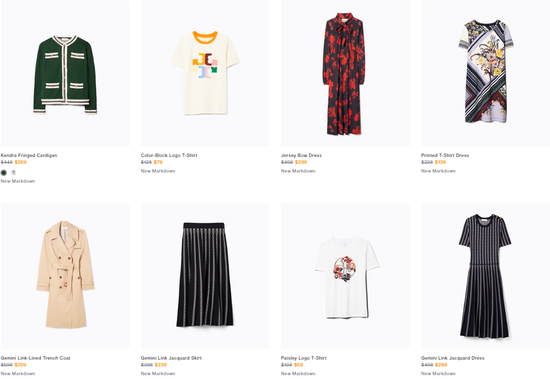Select the green color swatch for Kendra Cardigan
Screen dimensions: 550x381
click(4, 172)
